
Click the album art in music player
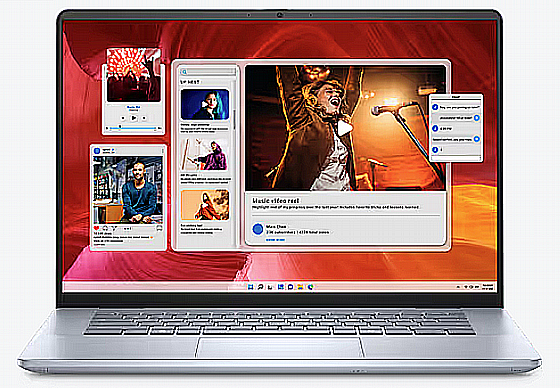(x=134, y=75)
